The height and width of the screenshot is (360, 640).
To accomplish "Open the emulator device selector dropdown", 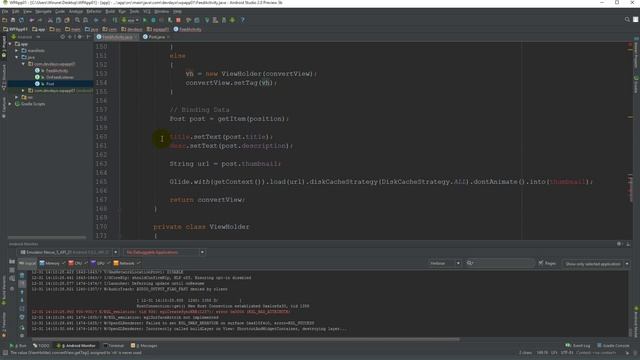I will 69,252.
